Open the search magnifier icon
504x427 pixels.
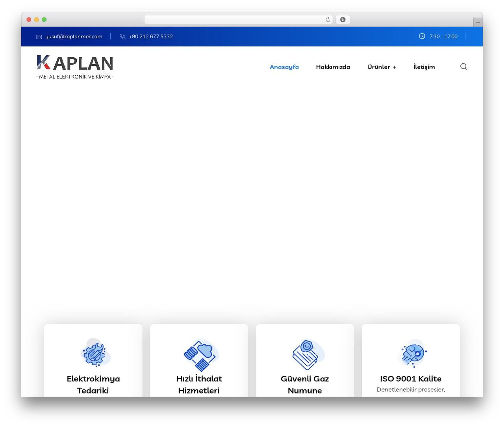(x=464, y=67)
